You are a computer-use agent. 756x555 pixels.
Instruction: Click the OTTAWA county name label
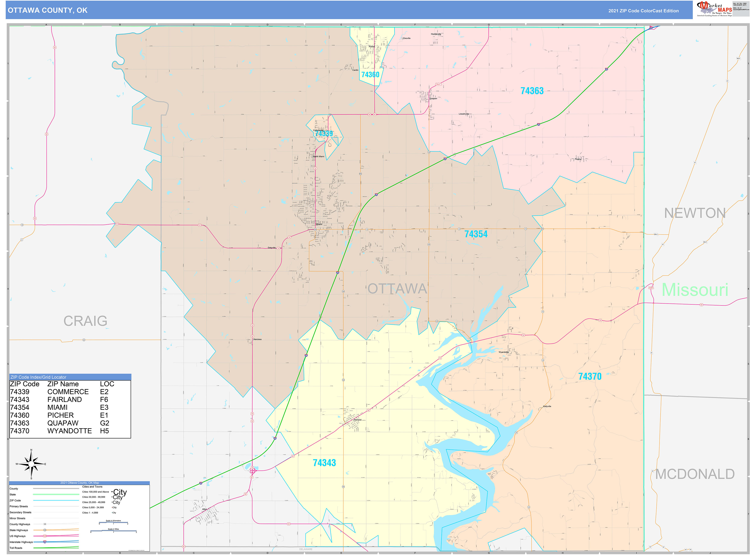point(397,289)
